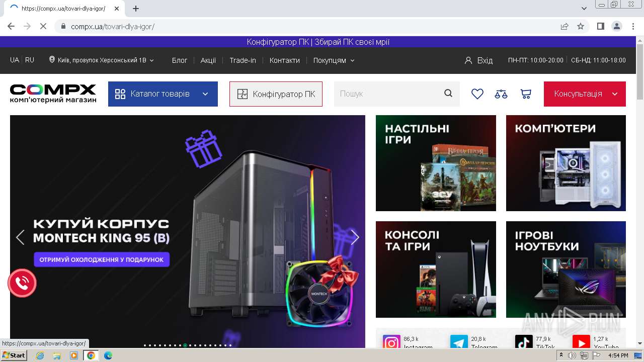Show hidden system tray icons
The image size is (644, 362).
click(561, 355)
